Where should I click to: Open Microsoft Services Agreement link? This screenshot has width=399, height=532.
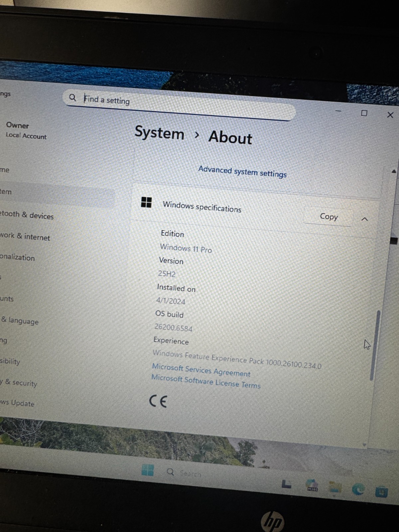tap(201, 370)
